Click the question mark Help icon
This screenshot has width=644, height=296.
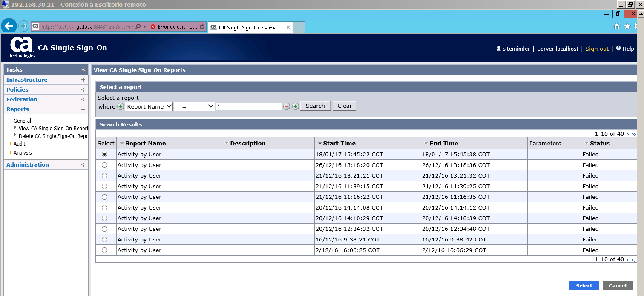[618, 49]
